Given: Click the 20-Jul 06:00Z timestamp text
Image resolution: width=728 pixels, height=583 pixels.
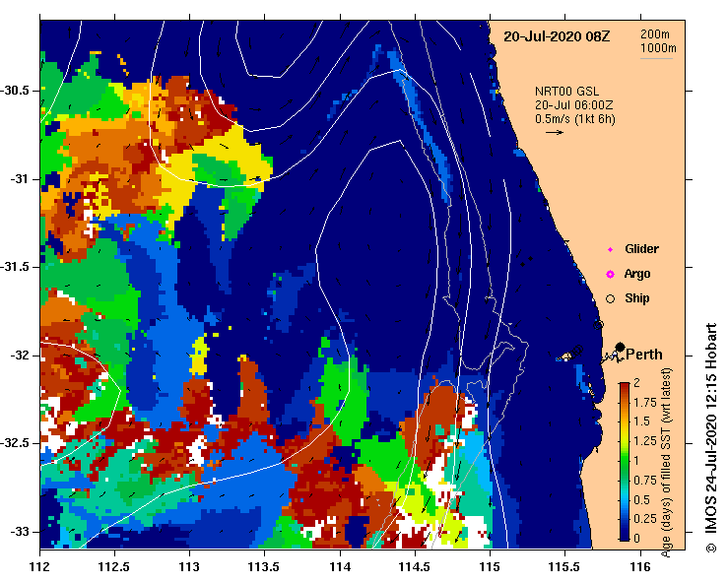Looking at the screenshot, I should (x=574, y=105).
